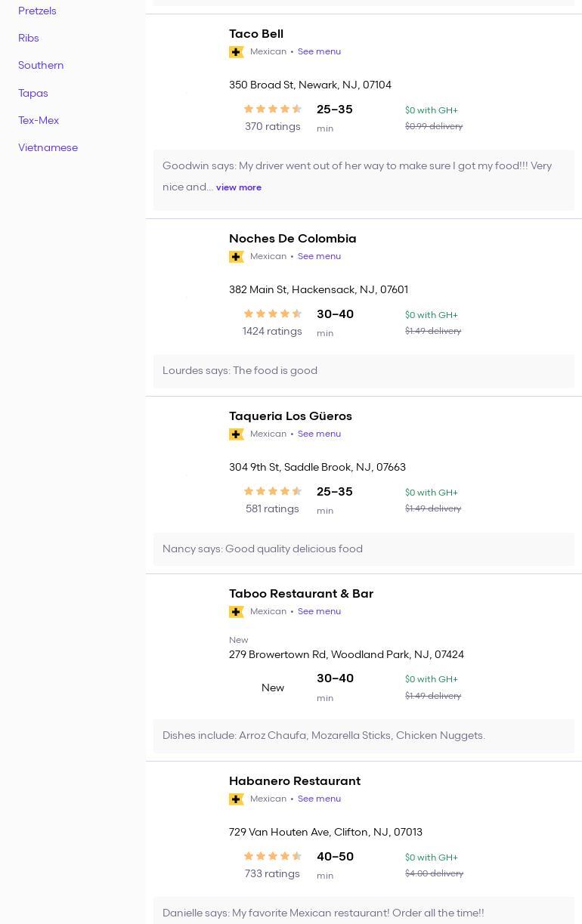Expand Goodwin's review with view more

(x=239, y=187)
